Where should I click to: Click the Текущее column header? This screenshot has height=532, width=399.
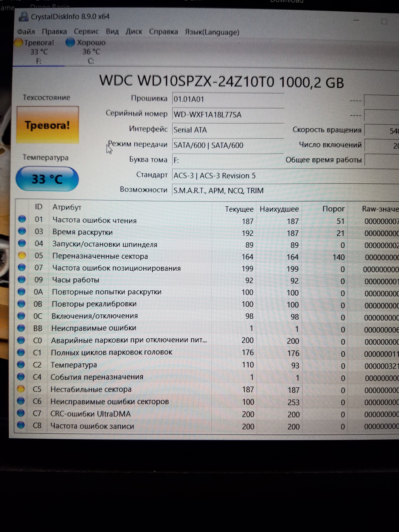[x=239, y=209]
